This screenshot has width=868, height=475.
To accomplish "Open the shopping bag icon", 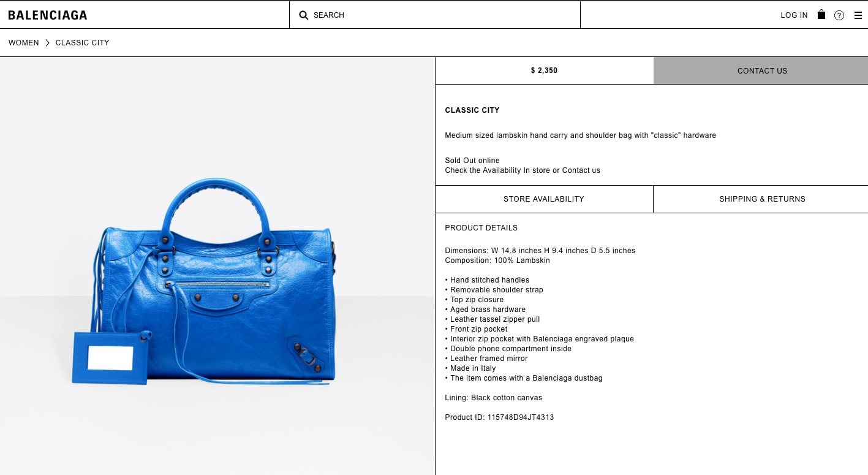I will click(x=821, y=14).
